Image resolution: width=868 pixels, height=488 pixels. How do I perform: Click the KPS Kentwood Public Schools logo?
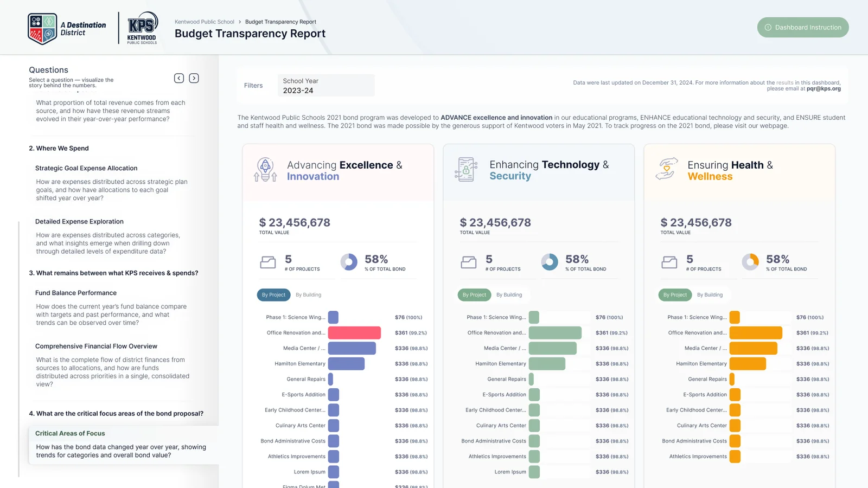142,28
